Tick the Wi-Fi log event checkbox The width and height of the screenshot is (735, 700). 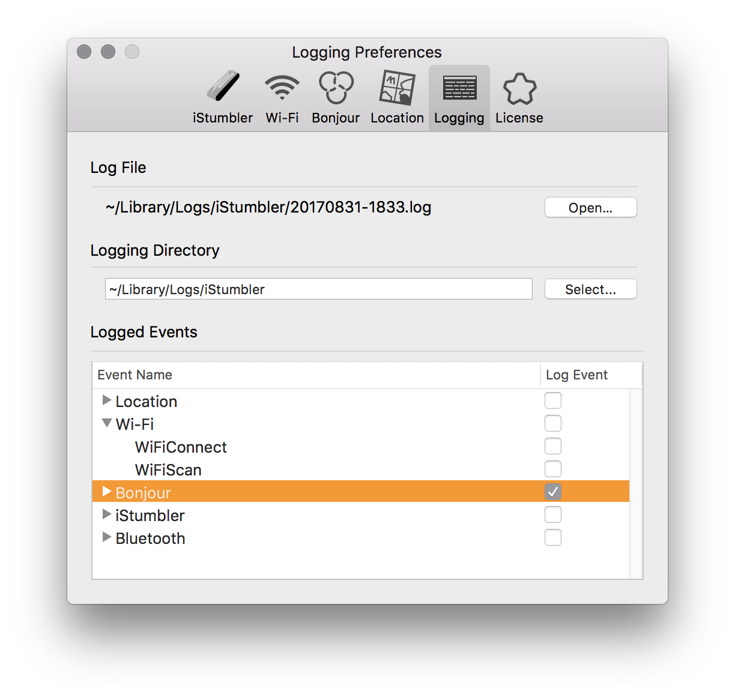(553, 423)
